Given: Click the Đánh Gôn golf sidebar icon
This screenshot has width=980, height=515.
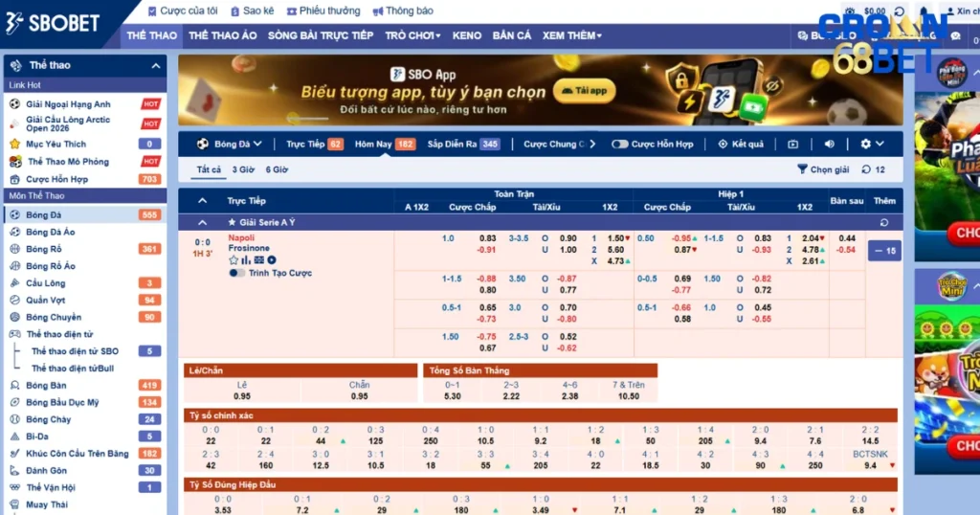Looking at the screenshot, I should tap(15, 470).
